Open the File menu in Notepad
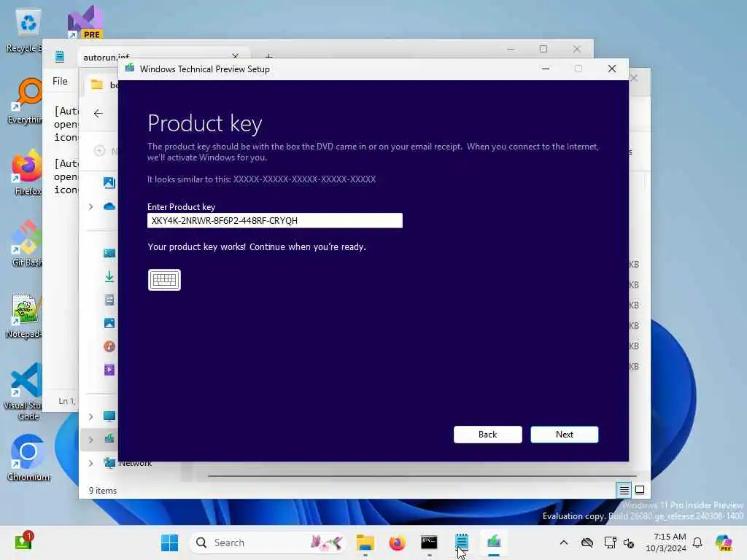Viewport: 747px width, 560px height. click(60, 81)
